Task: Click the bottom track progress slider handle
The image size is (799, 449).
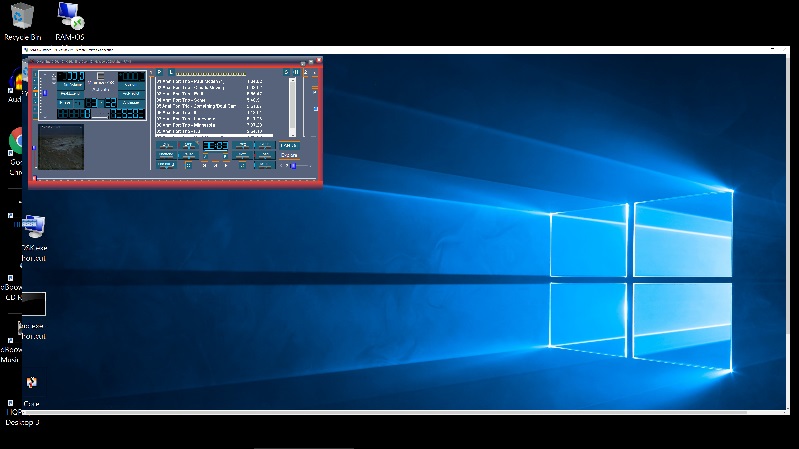Action: (x=35, y=178)
